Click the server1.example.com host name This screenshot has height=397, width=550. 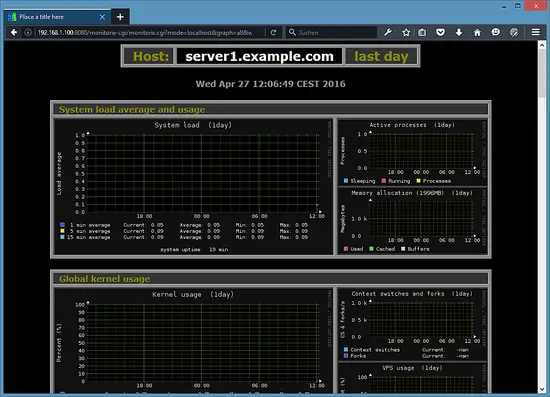(x=259, y=56)
